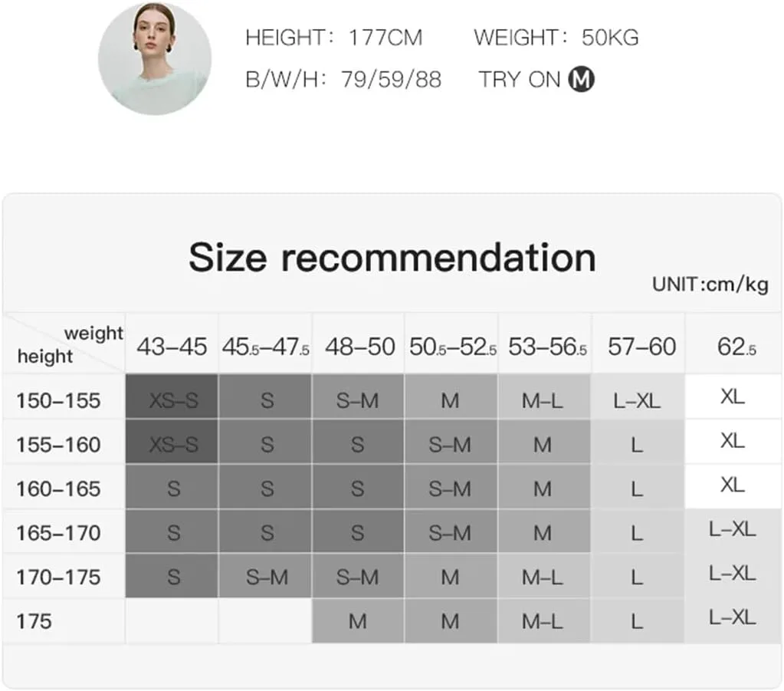
Task: Click the Size recommendation heading
Action: point(392,257)
